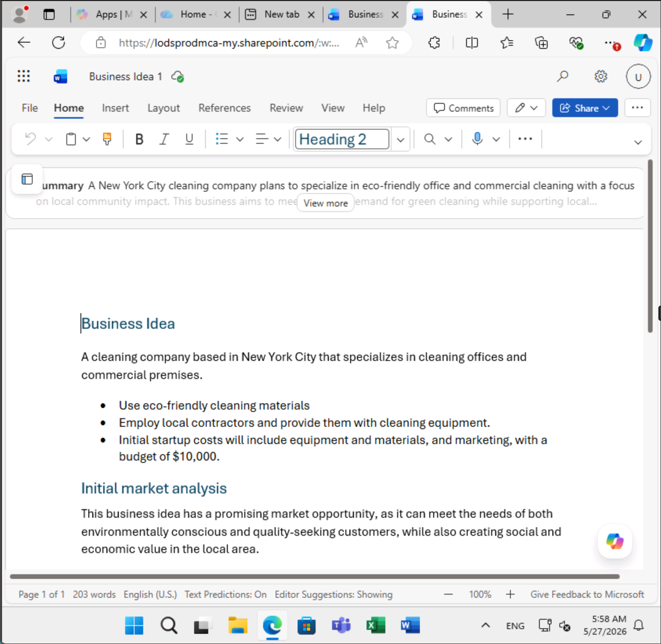661x644 pixels.
Task: Click the Word logo icon in header
Action: pos(61,77)
